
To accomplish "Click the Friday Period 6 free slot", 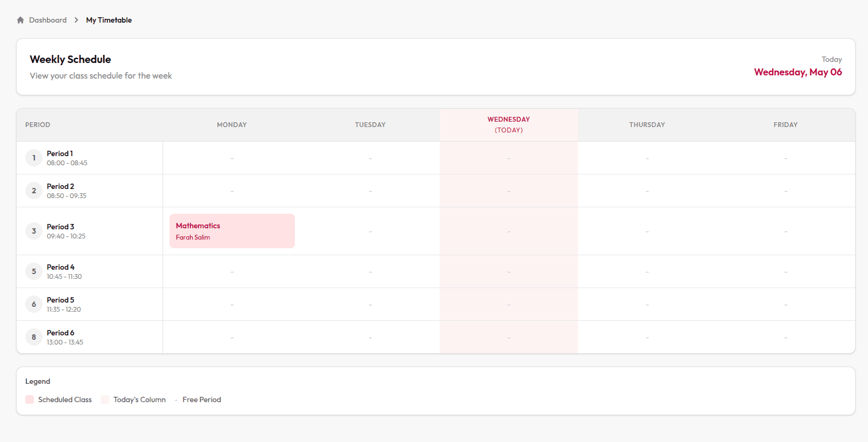I will [x=786, y=337].
